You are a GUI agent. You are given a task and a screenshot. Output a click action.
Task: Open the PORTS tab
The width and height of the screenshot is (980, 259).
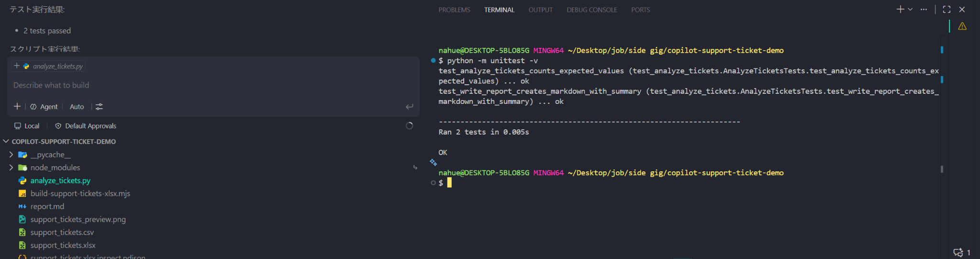tap(640, 10)
